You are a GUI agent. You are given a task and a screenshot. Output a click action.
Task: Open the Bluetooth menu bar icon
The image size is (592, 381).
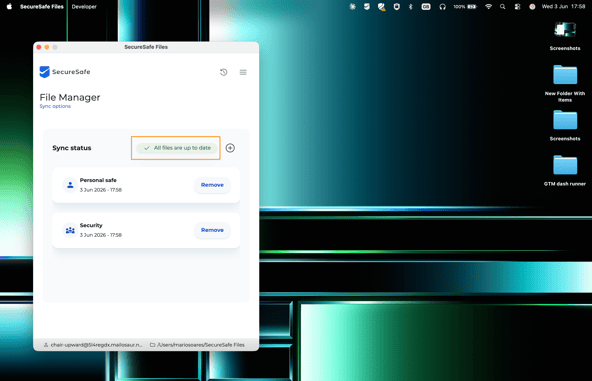coord(411,6)
